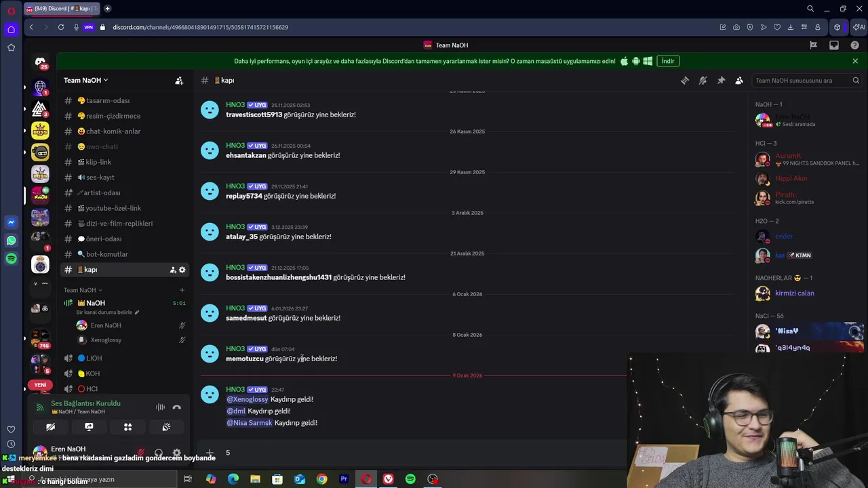Open the Opera AI assistant

(x=859, y=27)
